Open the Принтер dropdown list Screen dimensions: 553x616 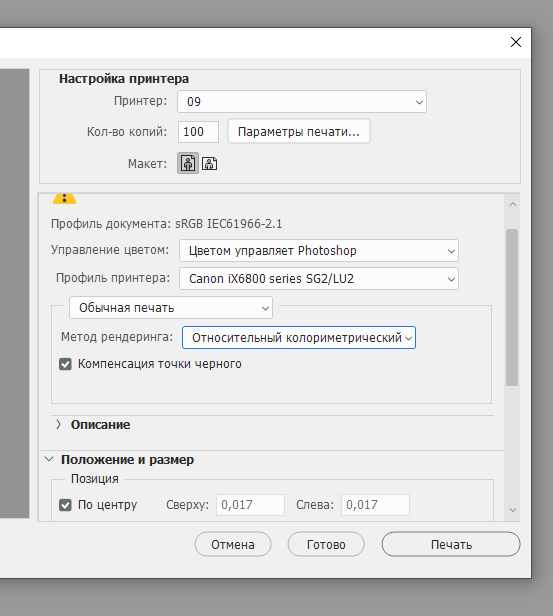[x=302, y=102]
